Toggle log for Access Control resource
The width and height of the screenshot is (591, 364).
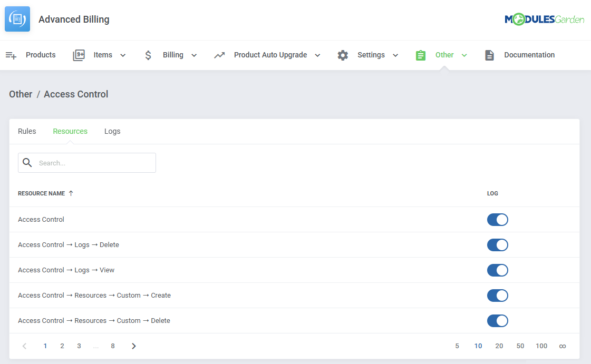[x=498, y=220]
